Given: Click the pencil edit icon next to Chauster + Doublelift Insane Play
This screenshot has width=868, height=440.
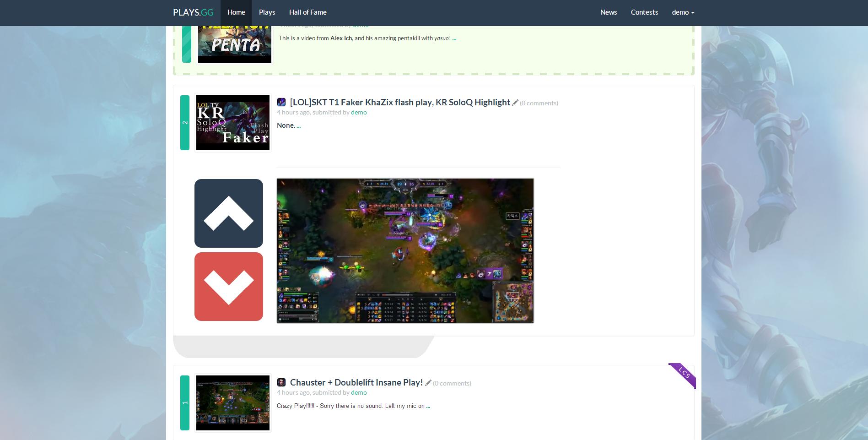Looking at the screenshot, I should coord(428,383).
